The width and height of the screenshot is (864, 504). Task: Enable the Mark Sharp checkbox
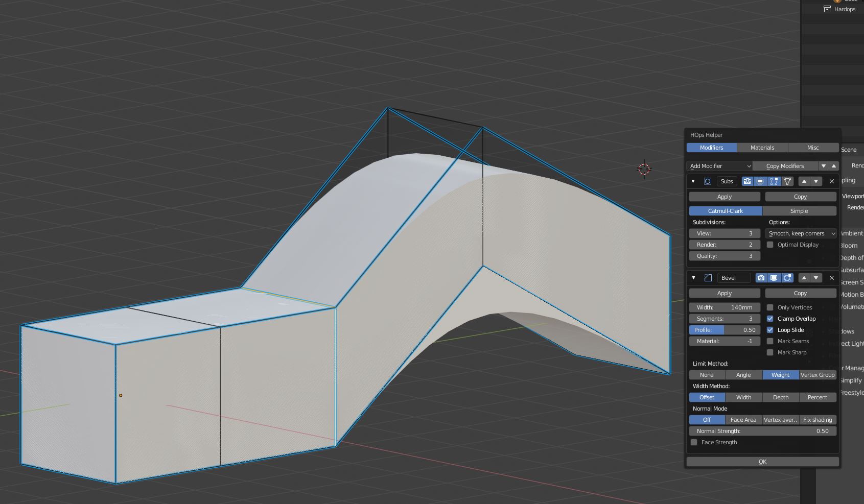[x=770, y=352]
